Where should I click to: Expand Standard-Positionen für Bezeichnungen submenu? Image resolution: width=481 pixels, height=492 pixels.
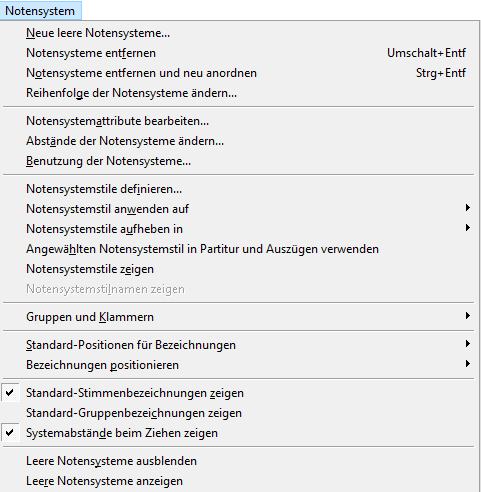(239, 345)
